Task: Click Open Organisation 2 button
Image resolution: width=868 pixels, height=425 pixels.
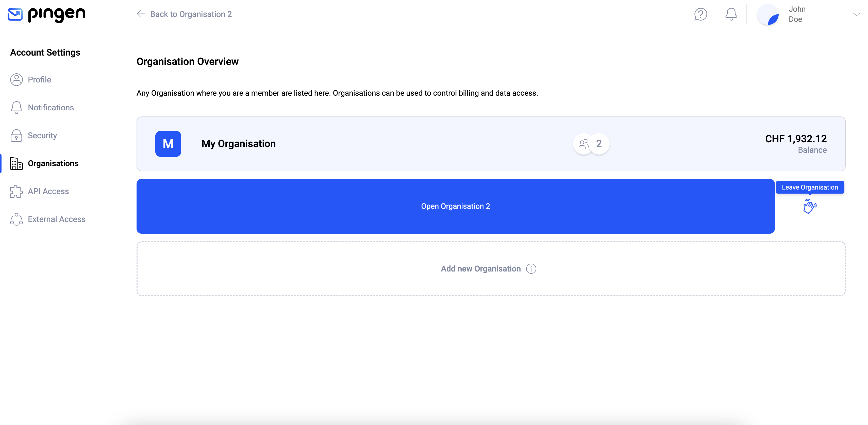Action: [455, 207]
